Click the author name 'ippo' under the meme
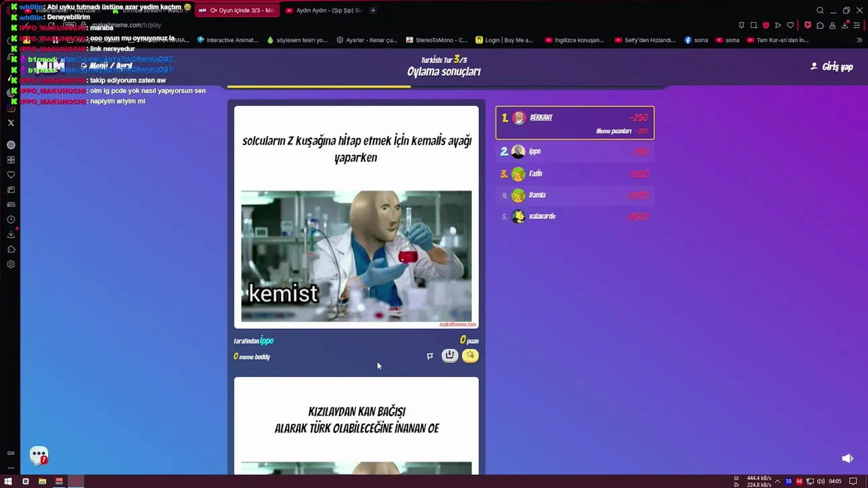 (x=267, y=340)
